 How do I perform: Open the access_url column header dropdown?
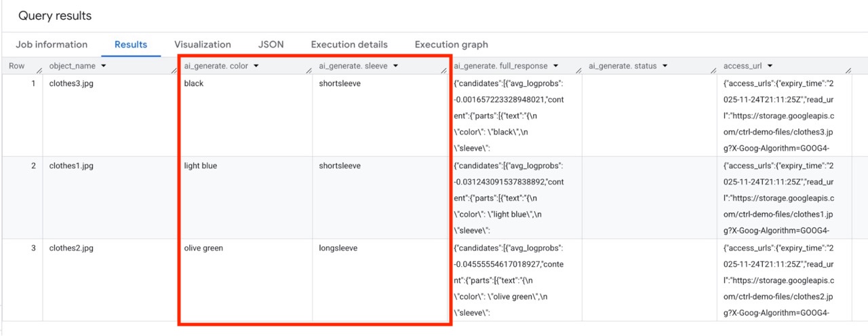[771, 66]
